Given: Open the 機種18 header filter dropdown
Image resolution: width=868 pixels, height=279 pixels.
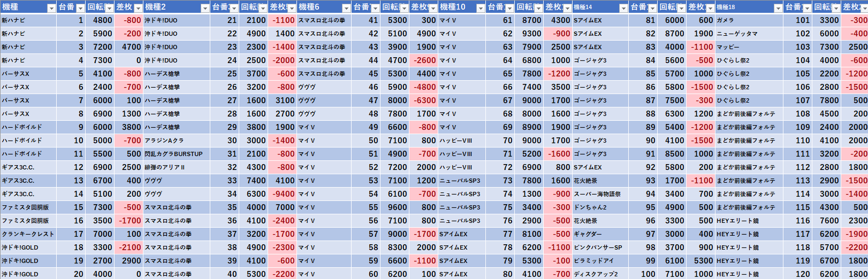Looking at the screenshot, I should pyautogui.click(x=778, y=8).
